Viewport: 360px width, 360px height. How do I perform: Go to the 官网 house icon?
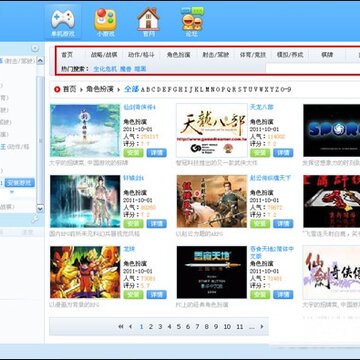(x=149, y=19)
